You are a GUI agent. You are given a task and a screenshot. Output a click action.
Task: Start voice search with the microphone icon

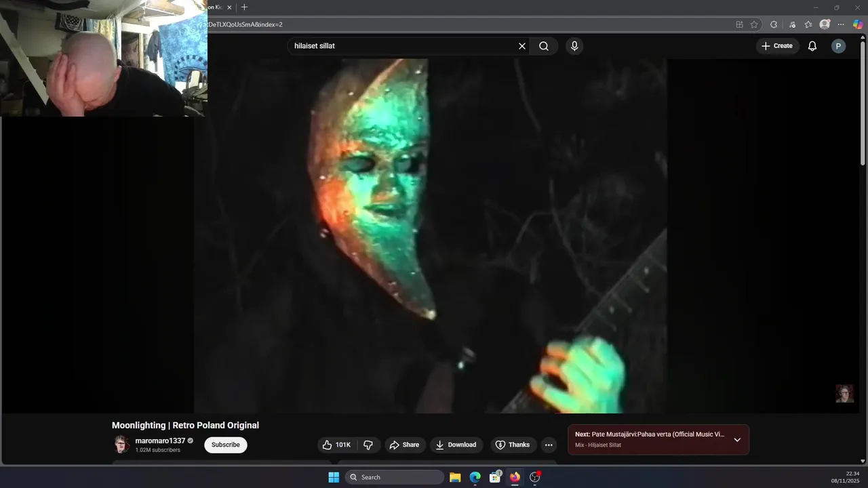coord(574,46)
